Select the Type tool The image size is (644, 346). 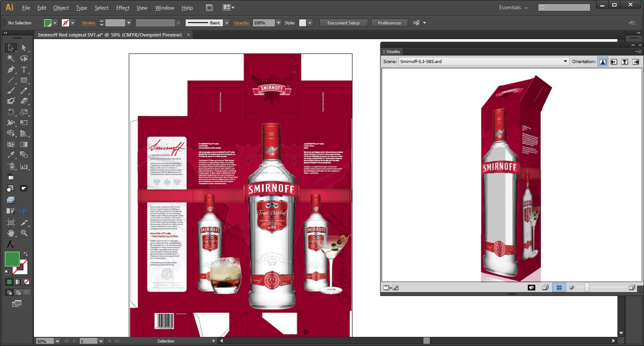(24, 70)
